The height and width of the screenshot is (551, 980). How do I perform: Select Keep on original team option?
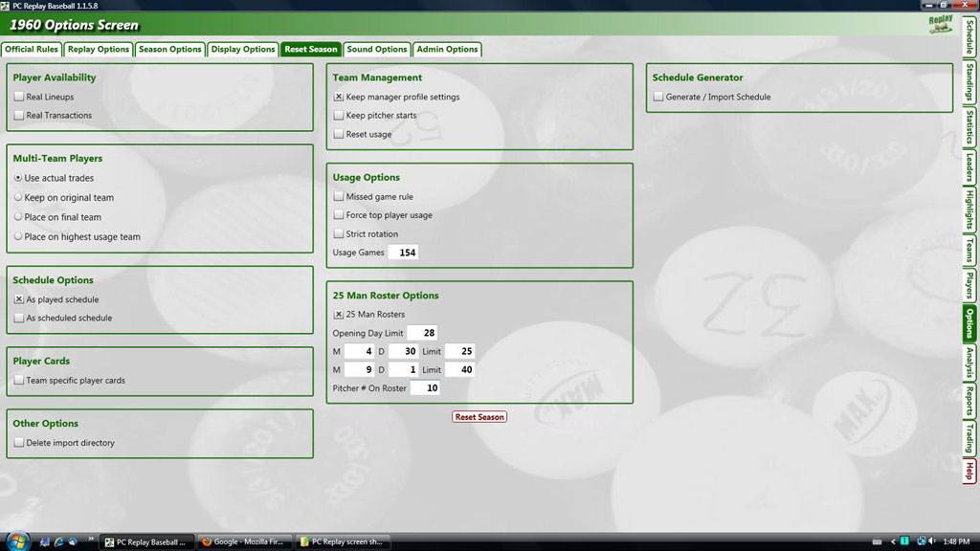click(x=18, y=198)
